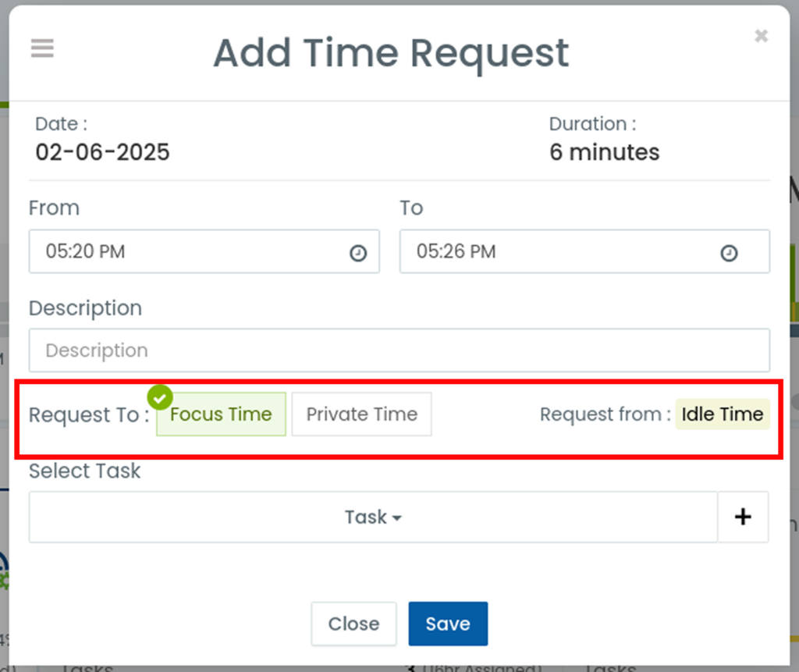Focus the Description text field

pyautogui.click(x=399, y=350)
